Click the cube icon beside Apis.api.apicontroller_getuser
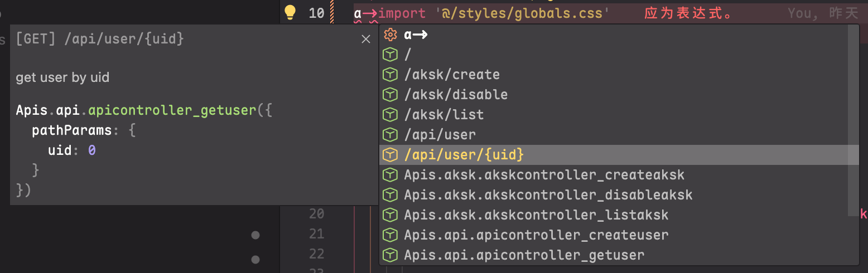Screen dimensions: 868x273 (390, 255)
